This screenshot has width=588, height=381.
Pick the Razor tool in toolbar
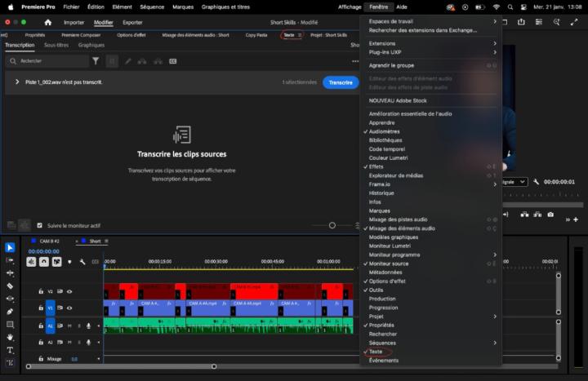(x=10, y=286)
